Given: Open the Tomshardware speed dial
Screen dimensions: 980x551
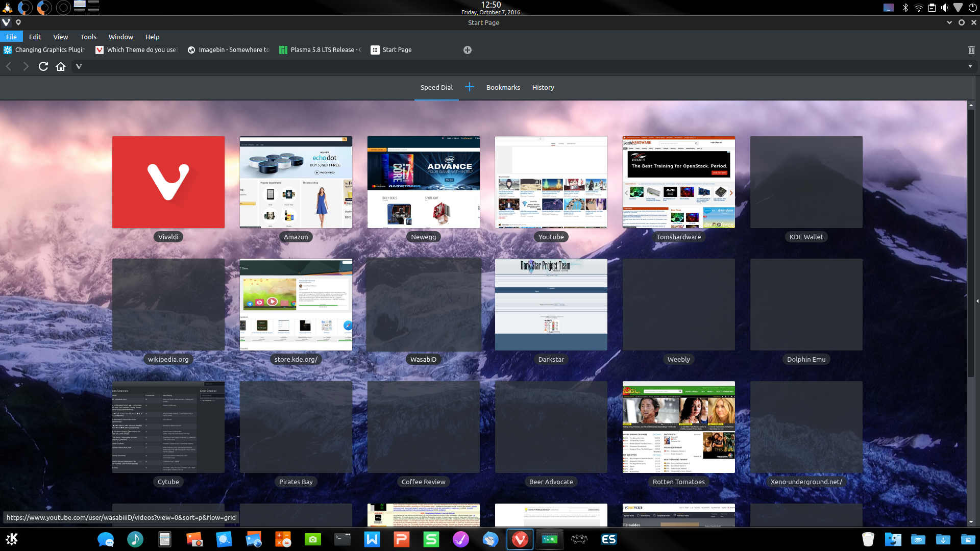Looking at the screenshot, I should (679, 182).
